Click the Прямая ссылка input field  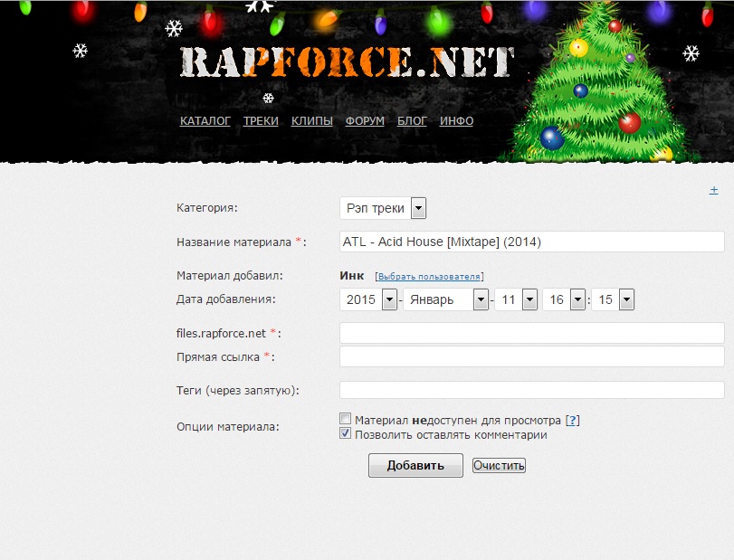pos(532,356)
